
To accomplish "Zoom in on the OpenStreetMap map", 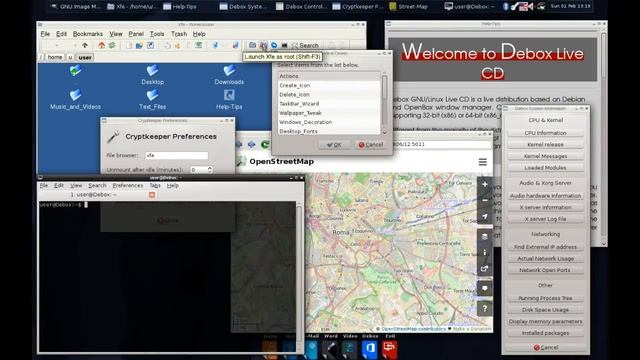I will click(484, 184).
